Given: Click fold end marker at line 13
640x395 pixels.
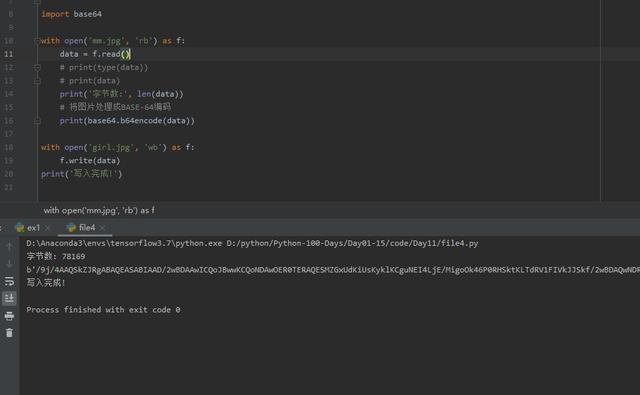Looking at the screenshot, I should (x=37, y=81).
